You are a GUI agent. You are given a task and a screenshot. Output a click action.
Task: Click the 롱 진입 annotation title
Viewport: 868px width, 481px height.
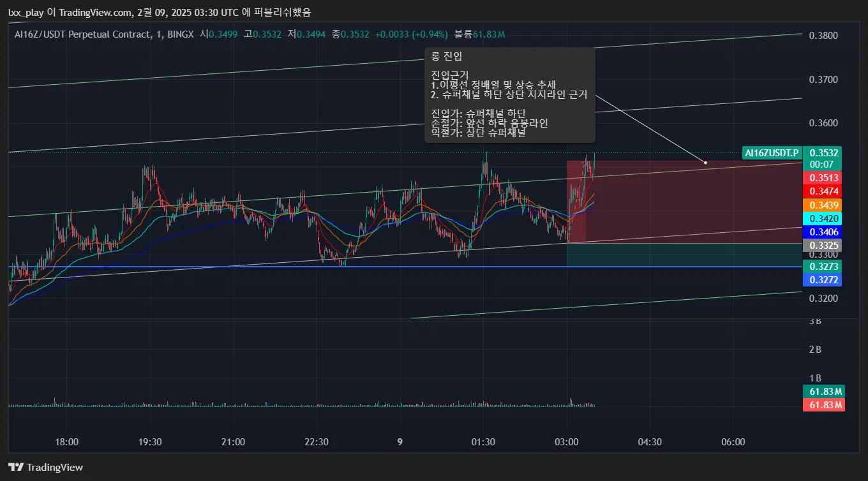tap(447, 57)
